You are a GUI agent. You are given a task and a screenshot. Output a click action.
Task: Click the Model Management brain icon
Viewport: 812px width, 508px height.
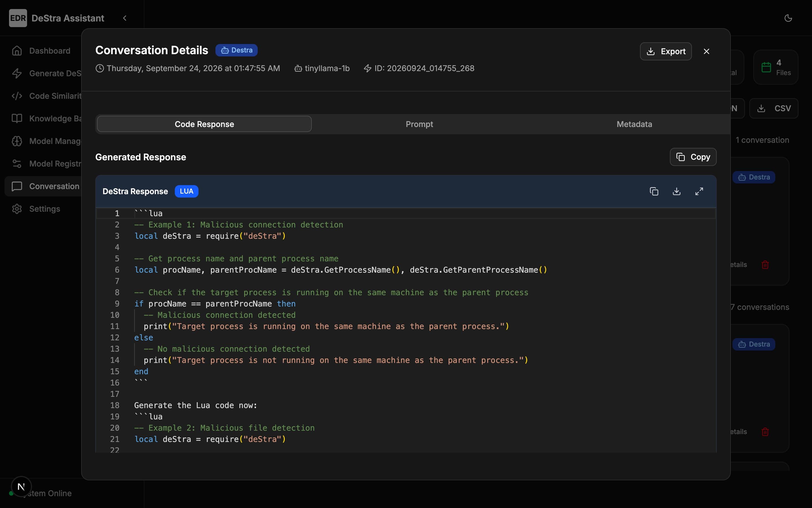click(17, 141)
